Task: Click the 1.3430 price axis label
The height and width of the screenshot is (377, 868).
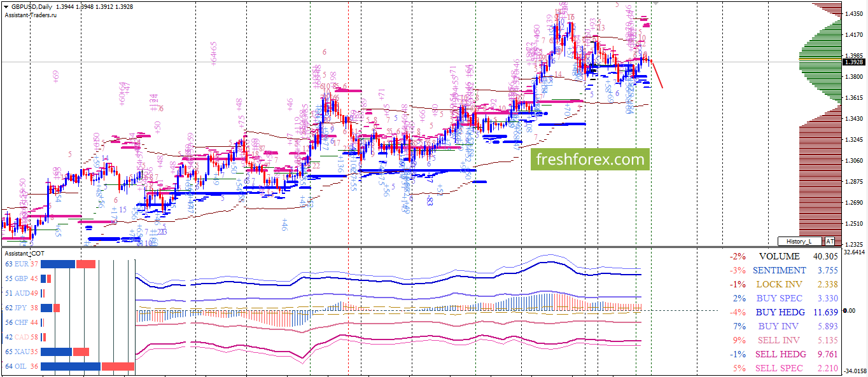Action: point(854,118)
